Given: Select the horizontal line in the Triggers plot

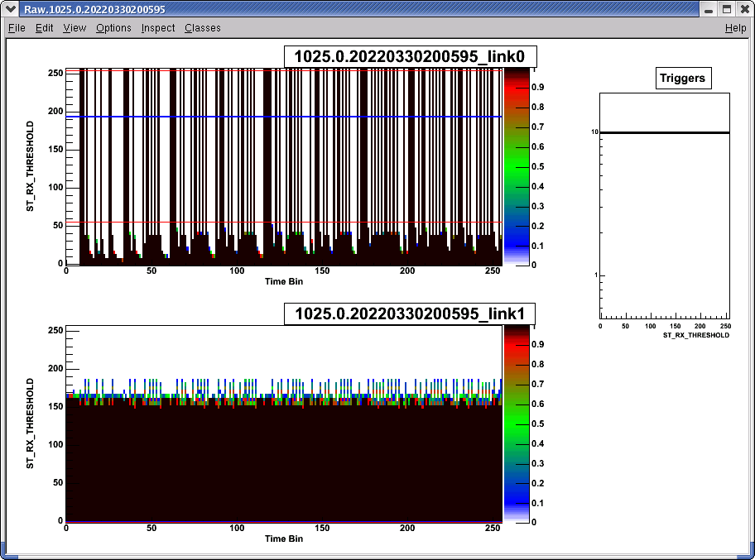Looking at the screenshot, I should [x=662, y=132].
